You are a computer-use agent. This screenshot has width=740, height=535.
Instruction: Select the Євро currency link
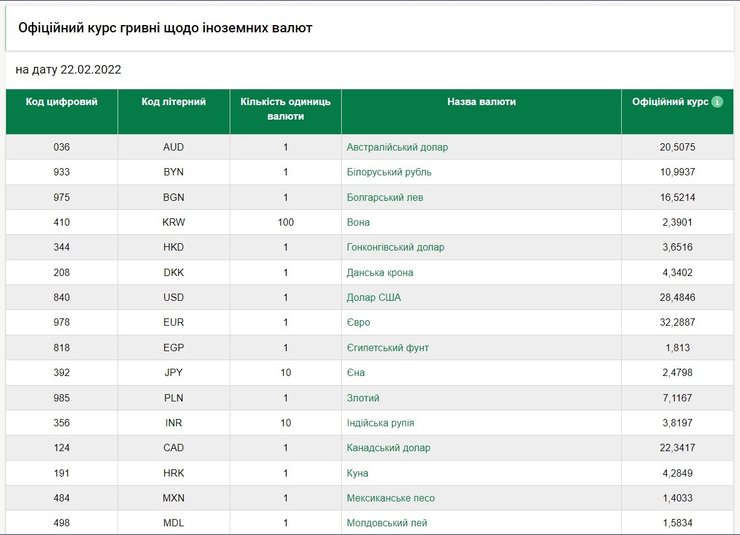pos(358,322)
